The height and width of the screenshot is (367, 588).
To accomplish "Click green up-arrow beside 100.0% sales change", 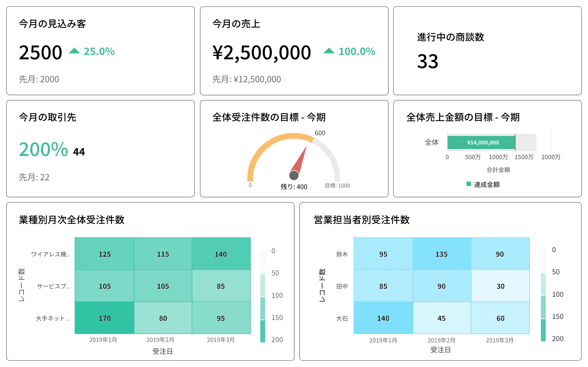I will point(329,51).
